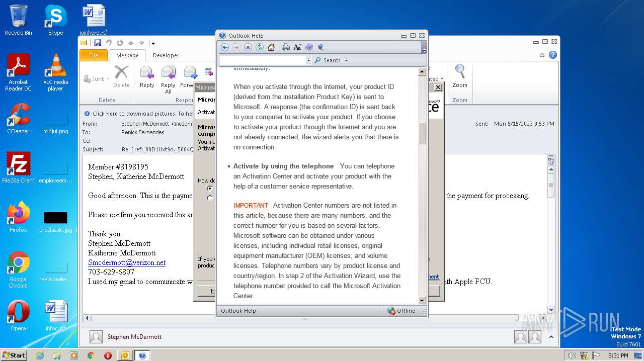Click Offline connection status in Help
This screenshot has width=644, height=362.
point(401,311)
